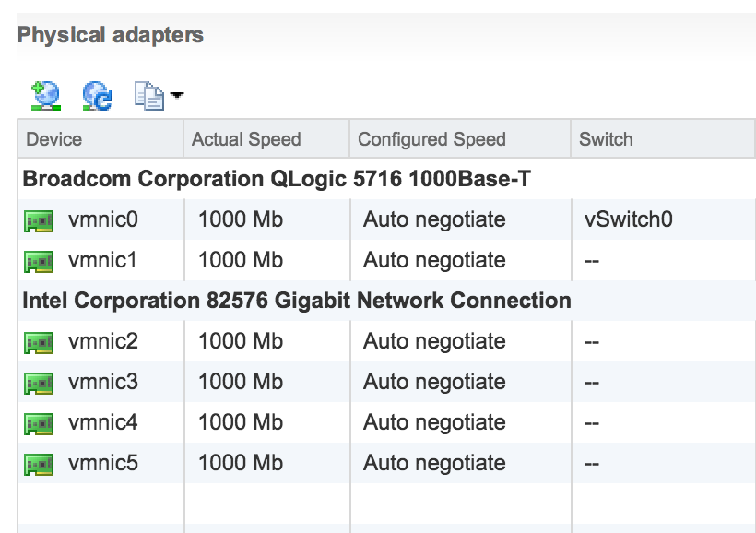Select the vmnic5 device name
The height and width of the screenshot is (533, 756).
pyautogui.click(x=103, y=463)
